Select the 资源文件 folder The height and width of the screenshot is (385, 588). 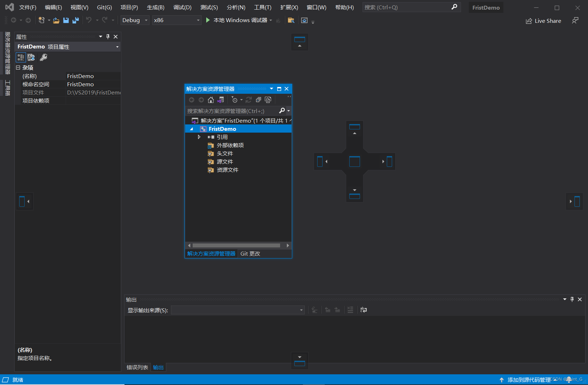pyautogui.click(x=227, y=170)
